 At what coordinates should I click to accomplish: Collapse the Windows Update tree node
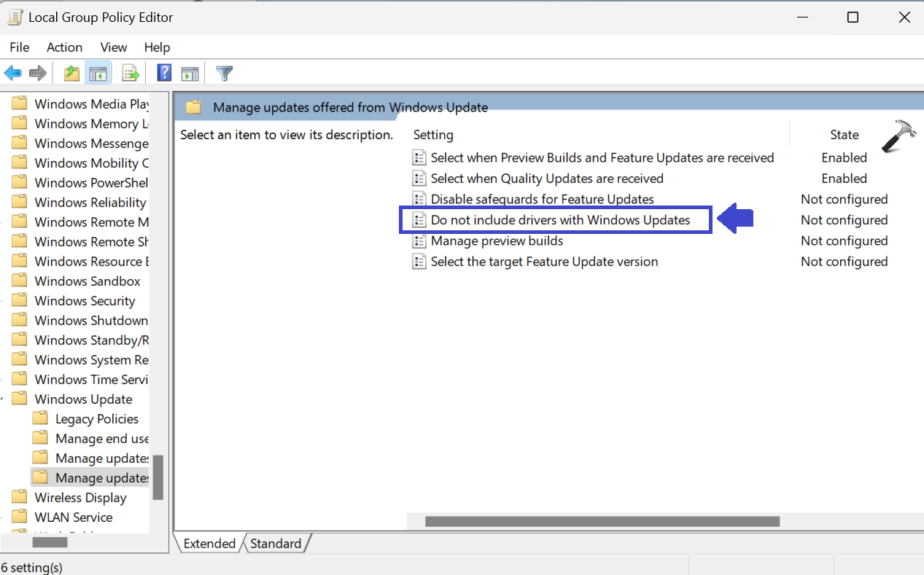click(4, 399)
